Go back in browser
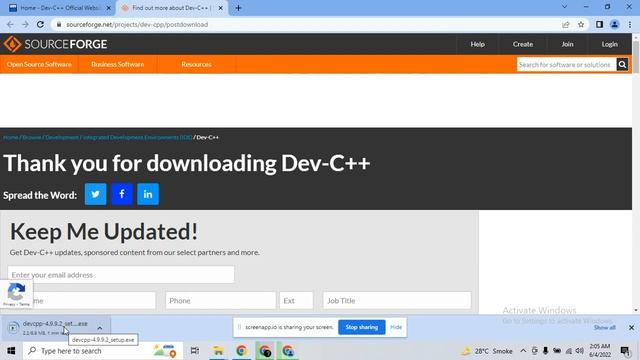Viewport: 640px width, 360px height. point(10,24)
